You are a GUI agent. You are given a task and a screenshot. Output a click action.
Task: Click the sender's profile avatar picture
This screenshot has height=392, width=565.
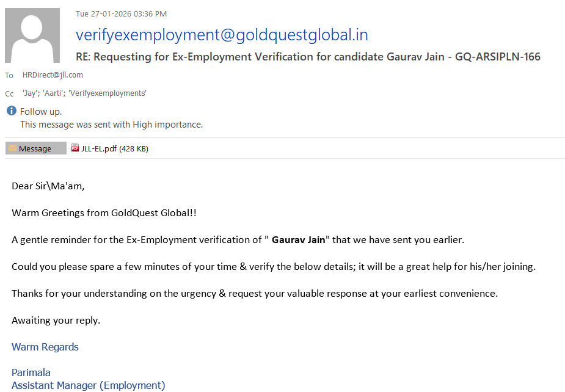point(32,35)
